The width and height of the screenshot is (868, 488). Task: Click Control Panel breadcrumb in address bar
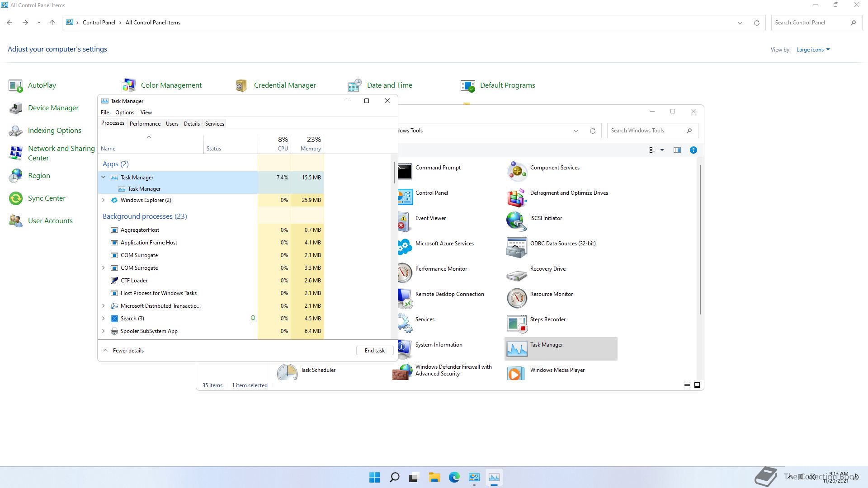[99, 23]
